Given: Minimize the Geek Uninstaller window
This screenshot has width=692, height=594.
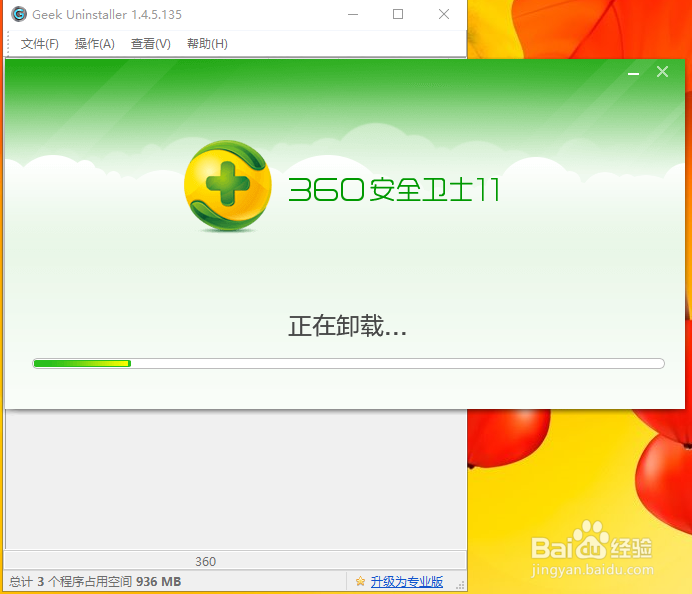Looking at the screenshot, I should [353, 15].
